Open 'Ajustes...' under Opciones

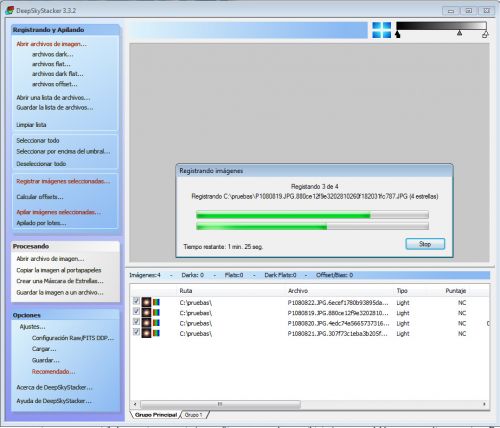[x=32, y=327]
